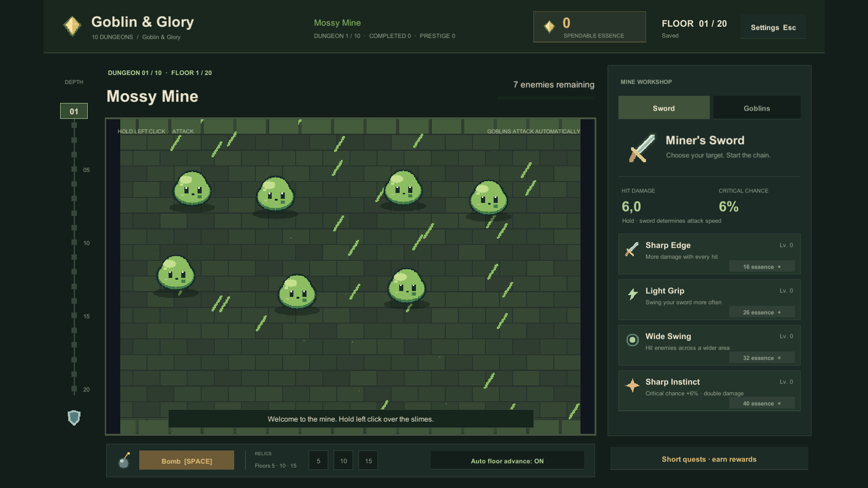Click the Goblin & Glory gem logo

(x=72, y=26)
